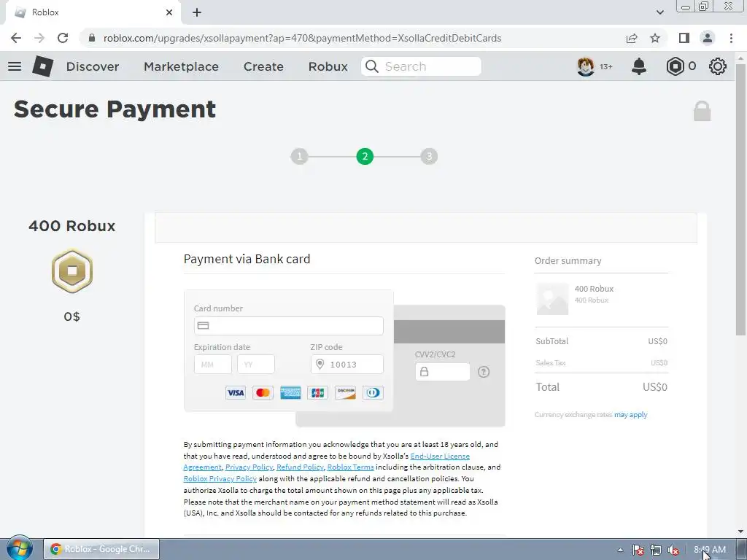Click the page vertical scrollbar
The width and height of the screenshot is (747, 560).
click(x=740, y=200)
